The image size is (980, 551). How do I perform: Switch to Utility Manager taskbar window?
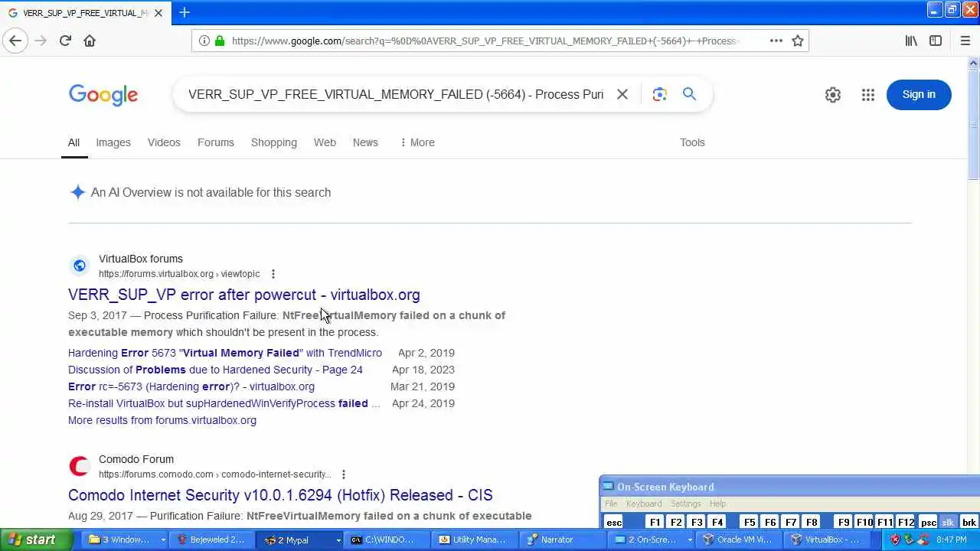pos(473,540)
